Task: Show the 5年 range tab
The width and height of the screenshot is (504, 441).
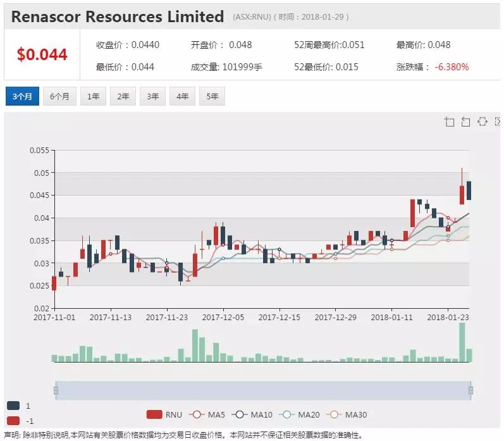Action: click(212, 96)
